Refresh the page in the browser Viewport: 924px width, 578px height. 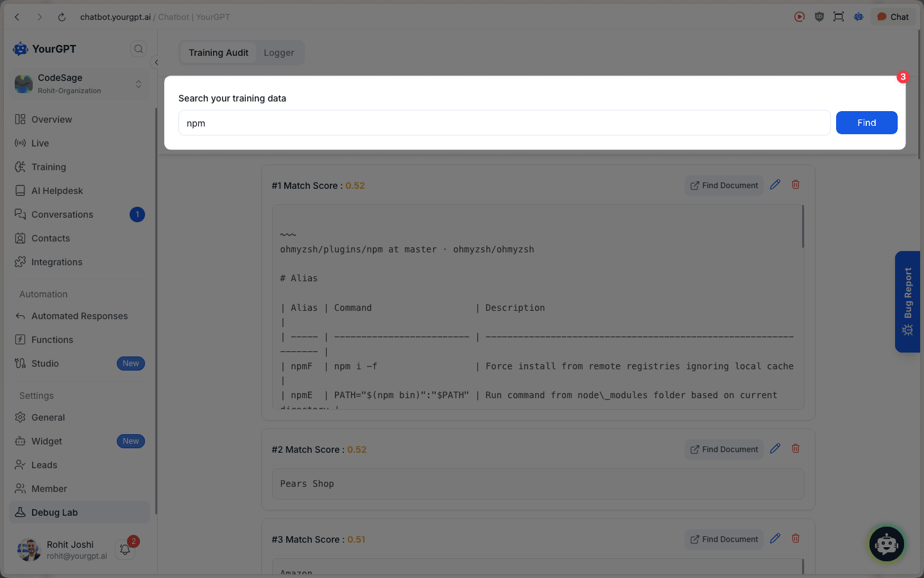(x=62, y=17)
